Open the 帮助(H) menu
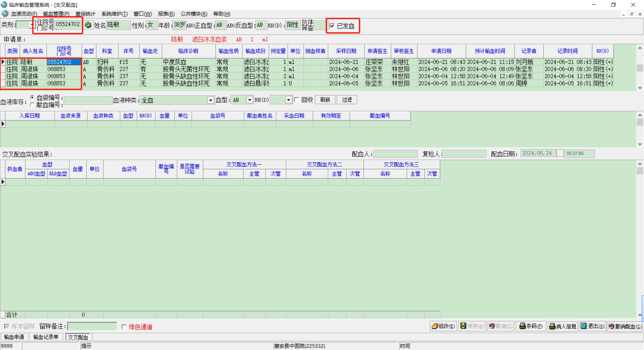Image resolution: width=644 pixels, height=350 pixels. (x=222, y=14)
